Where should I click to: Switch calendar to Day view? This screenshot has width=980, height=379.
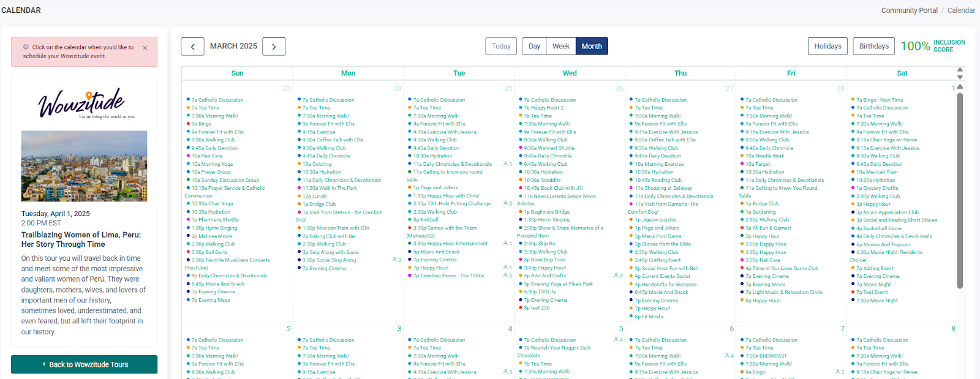coord(534,47)
